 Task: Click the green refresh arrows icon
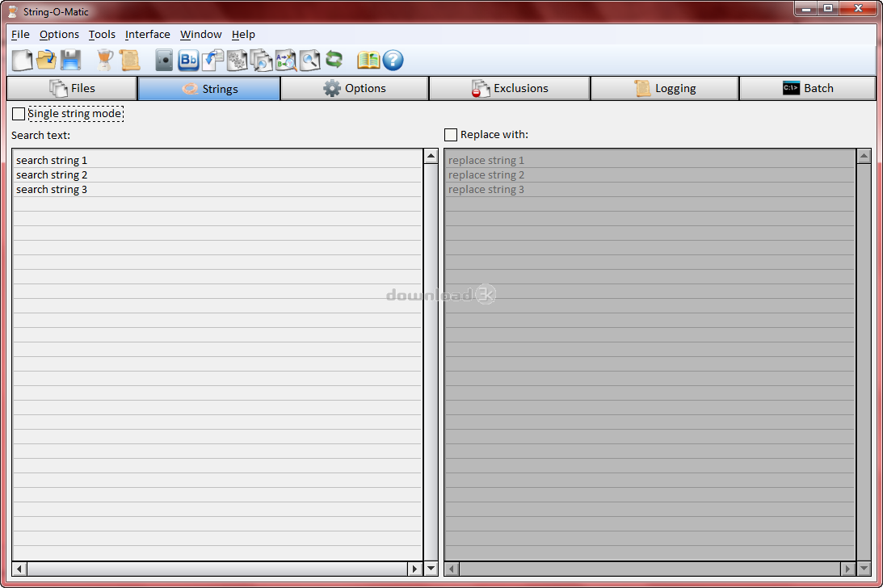(334, 60)
